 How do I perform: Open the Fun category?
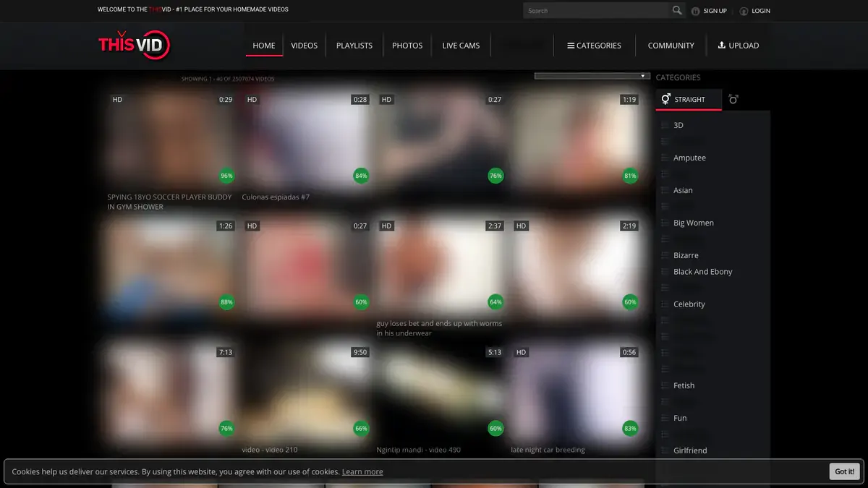pyautogui.click(x=680, y=418)
